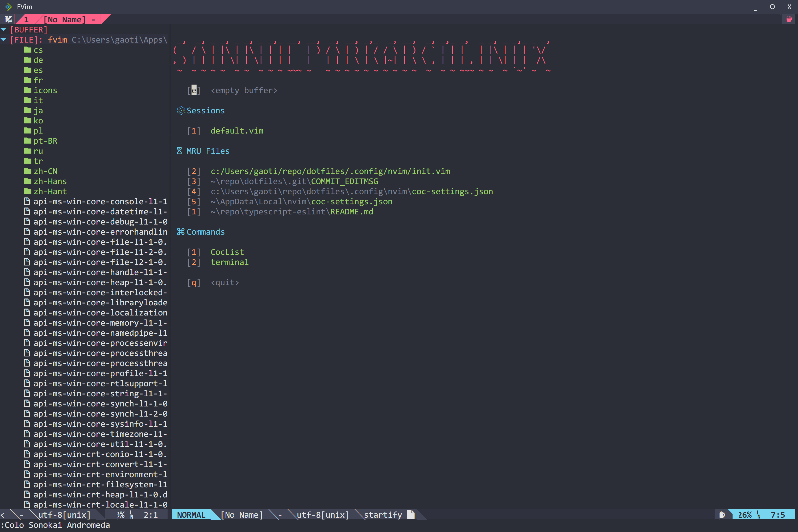Click the Commands header symbol icon

click(181, 232)
